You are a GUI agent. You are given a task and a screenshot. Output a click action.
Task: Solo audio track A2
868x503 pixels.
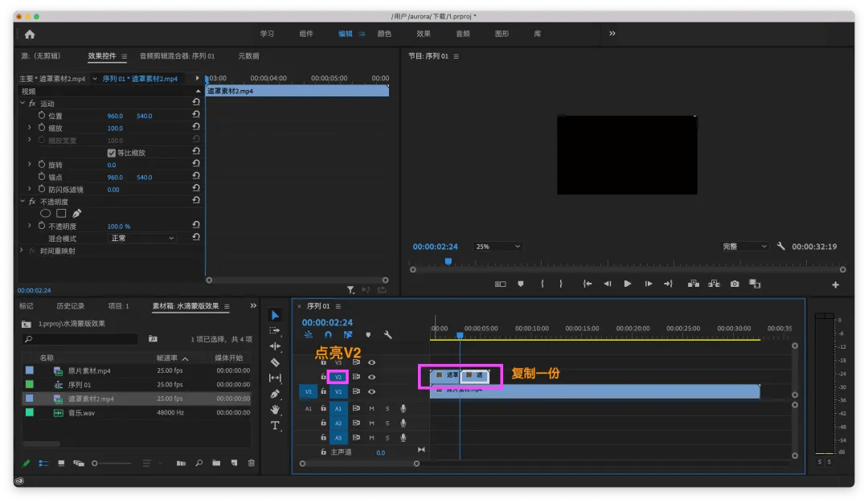pos(387,423)
